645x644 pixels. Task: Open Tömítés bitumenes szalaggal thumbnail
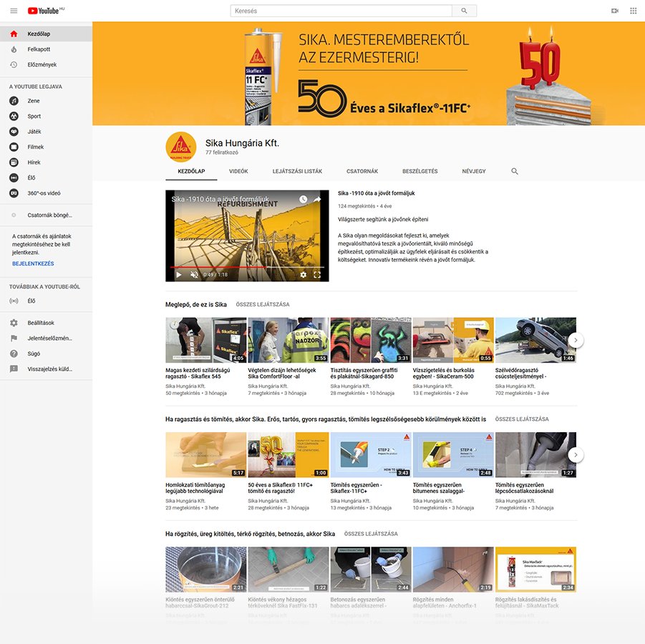click(453, 455)
